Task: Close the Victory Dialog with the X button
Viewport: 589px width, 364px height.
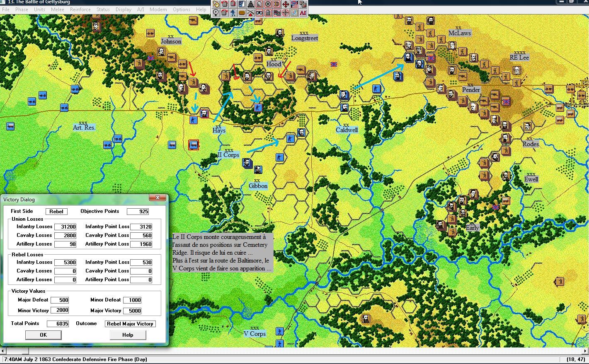Action: tap(158, 198)
